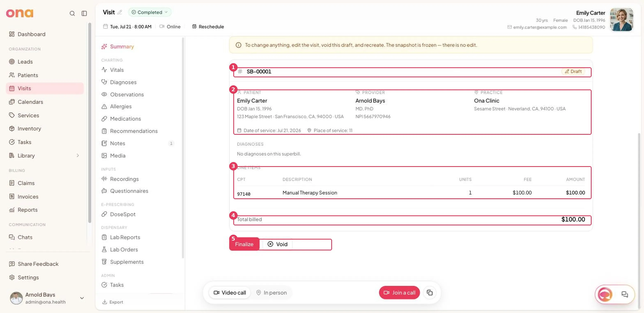Click the phone icon by 14185438090
Viewport: 644px width, 313px height.
[575, 27]
